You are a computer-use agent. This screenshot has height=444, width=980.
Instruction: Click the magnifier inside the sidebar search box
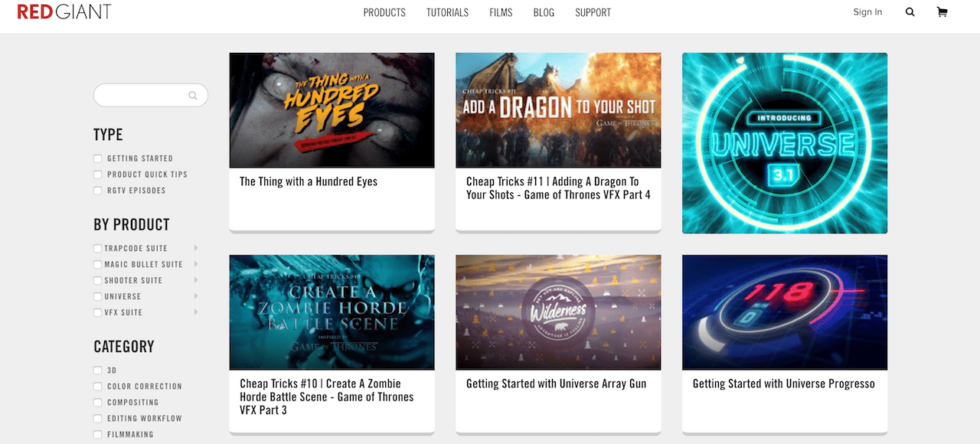point(193,96)
